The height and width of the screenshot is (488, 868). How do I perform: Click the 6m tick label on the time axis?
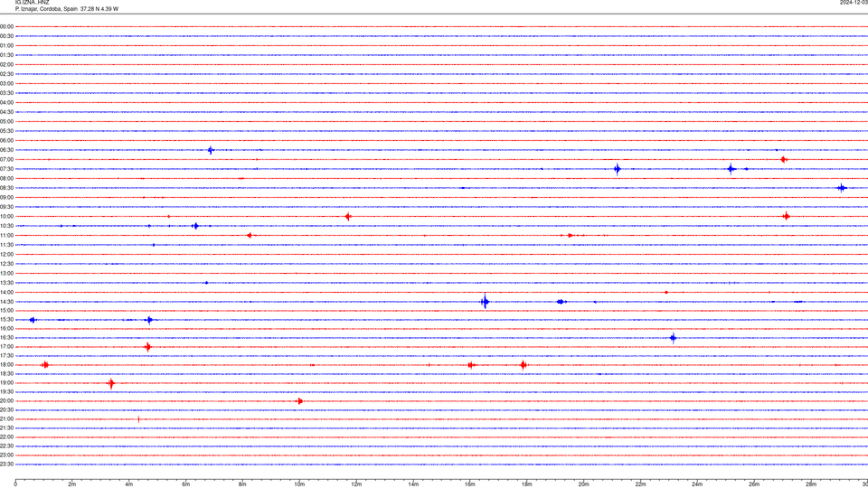point(186,484)
